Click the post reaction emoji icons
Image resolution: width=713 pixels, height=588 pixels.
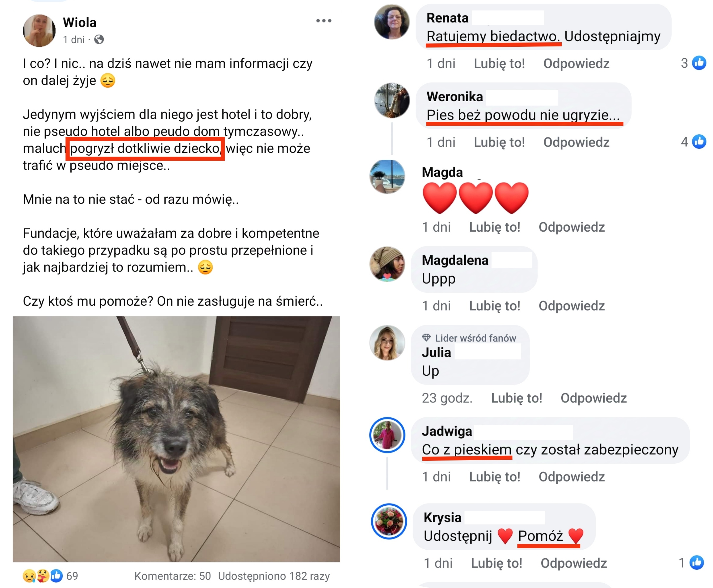(43, 575)
